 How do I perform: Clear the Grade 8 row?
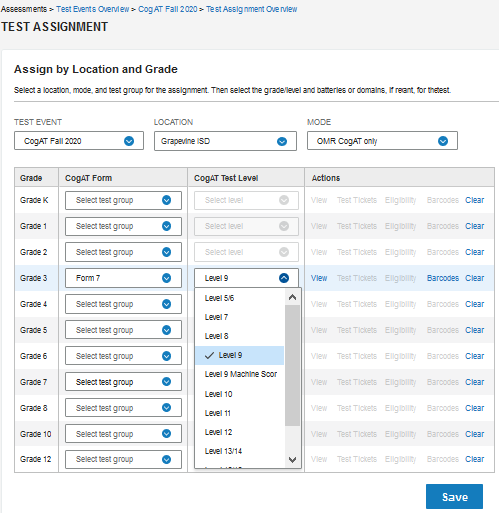point(474,408)
